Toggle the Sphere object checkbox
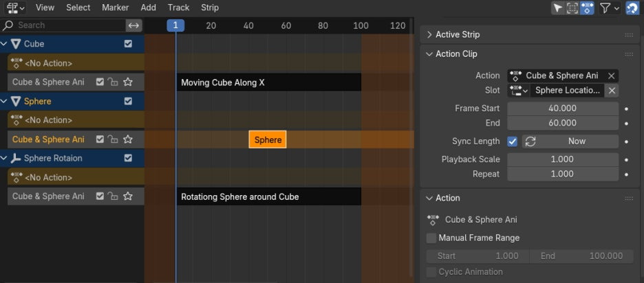Screen dimensions: 644x283 point(128,101)
